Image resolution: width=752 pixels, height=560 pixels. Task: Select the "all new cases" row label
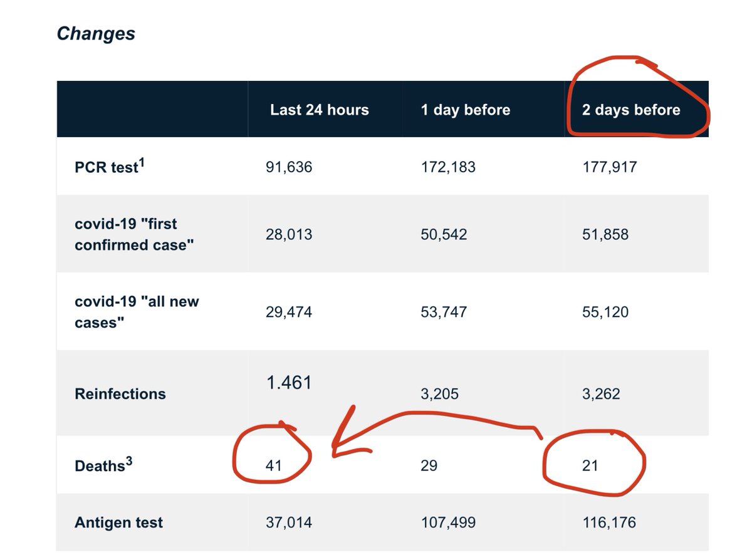pos(137,311)
